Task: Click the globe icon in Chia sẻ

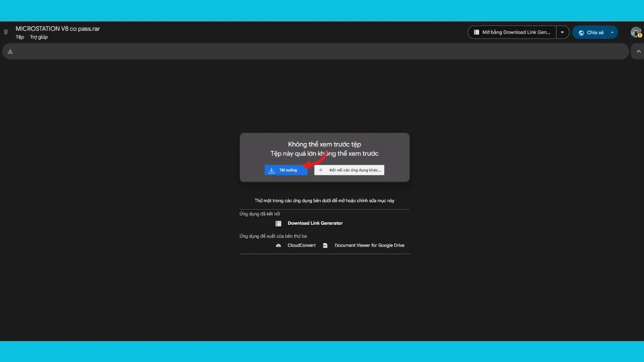Action: click(581, 33)
